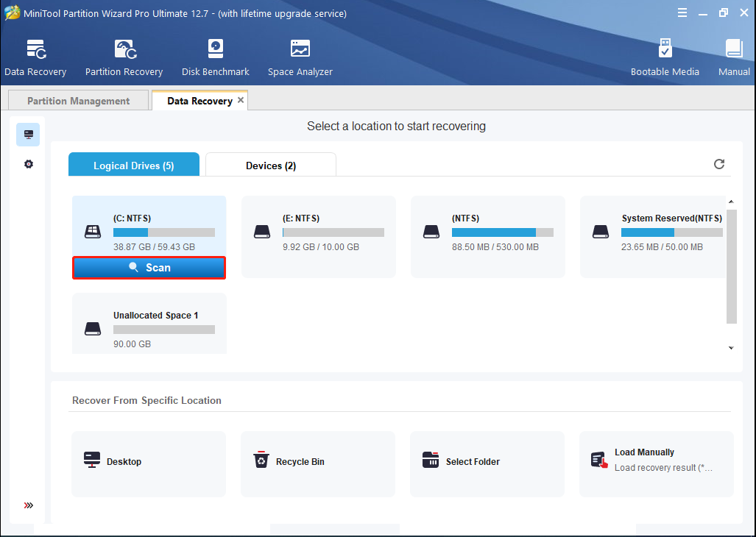Switch to Devices (2) tab
The height and width of the screenshot is (537, 756).
(x=270, y=165)
